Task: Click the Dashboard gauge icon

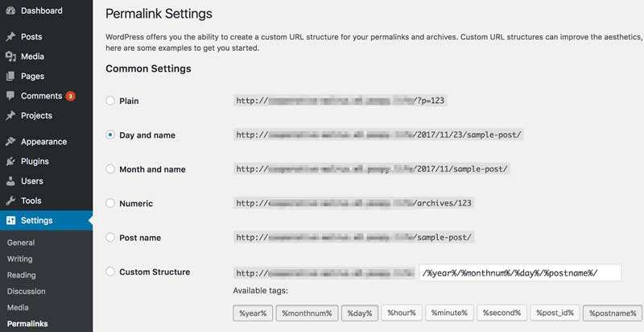Action: (x=10, y=11)
